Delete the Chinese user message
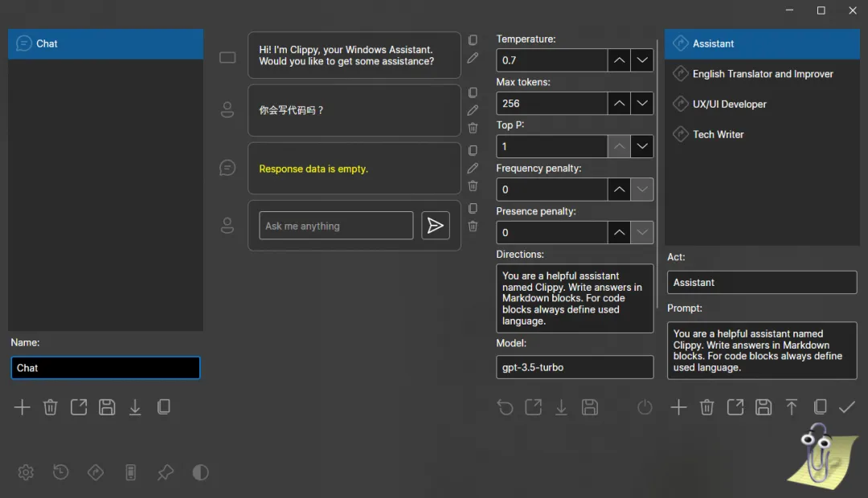The height and width of the screenshot is (498, 868). [x=473, y=128]
